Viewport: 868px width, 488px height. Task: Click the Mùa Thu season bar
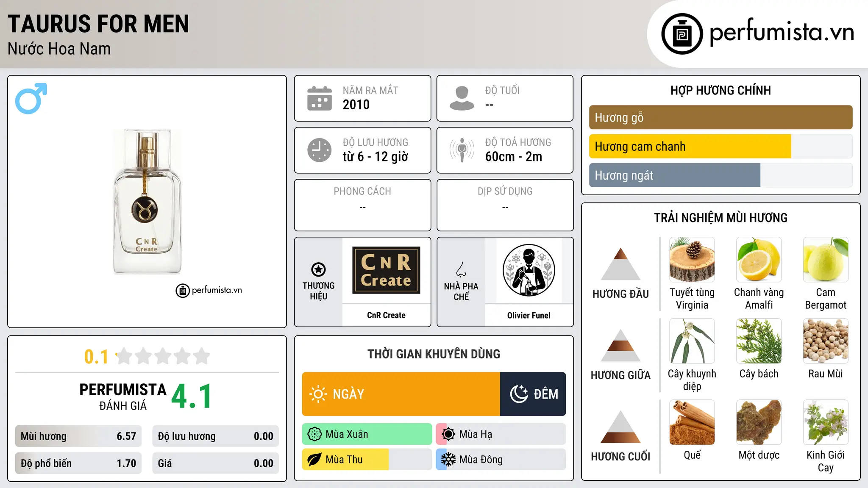[x=367, y=460]
